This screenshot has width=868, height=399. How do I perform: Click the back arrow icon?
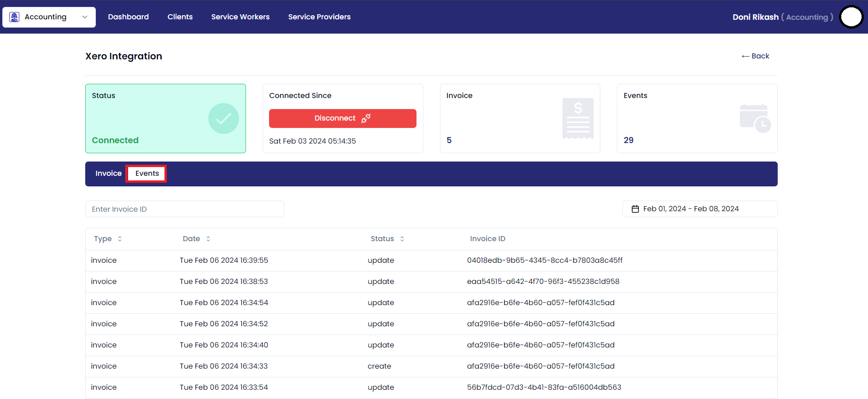coord(745,56)
